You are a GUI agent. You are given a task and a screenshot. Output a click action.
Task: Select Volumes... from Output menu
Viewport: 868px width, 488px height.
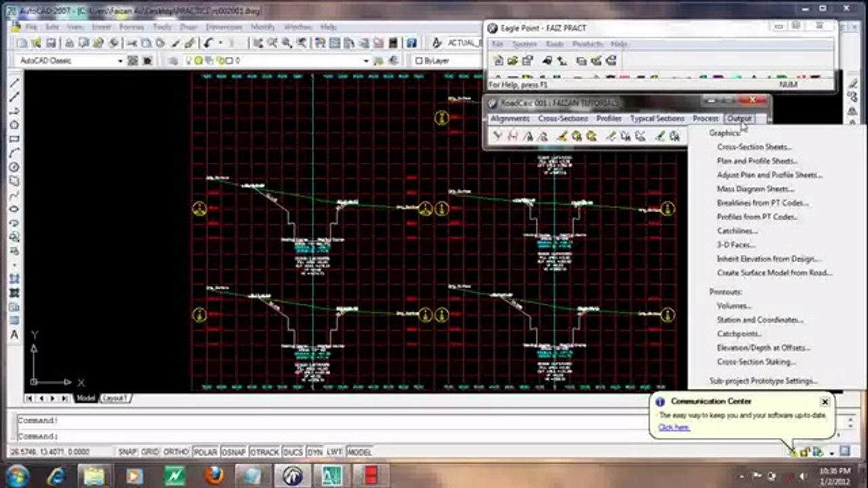coord(734,306)
